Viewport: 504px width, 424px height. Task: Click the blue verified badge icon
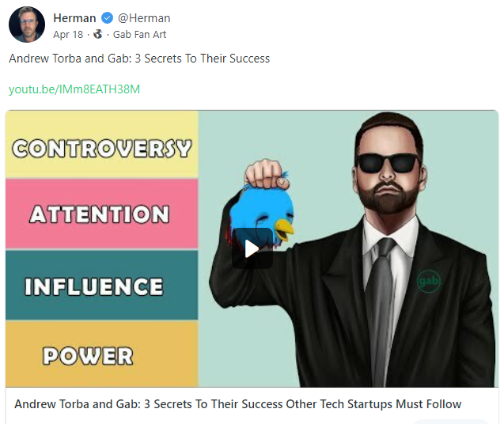point(107,18)
